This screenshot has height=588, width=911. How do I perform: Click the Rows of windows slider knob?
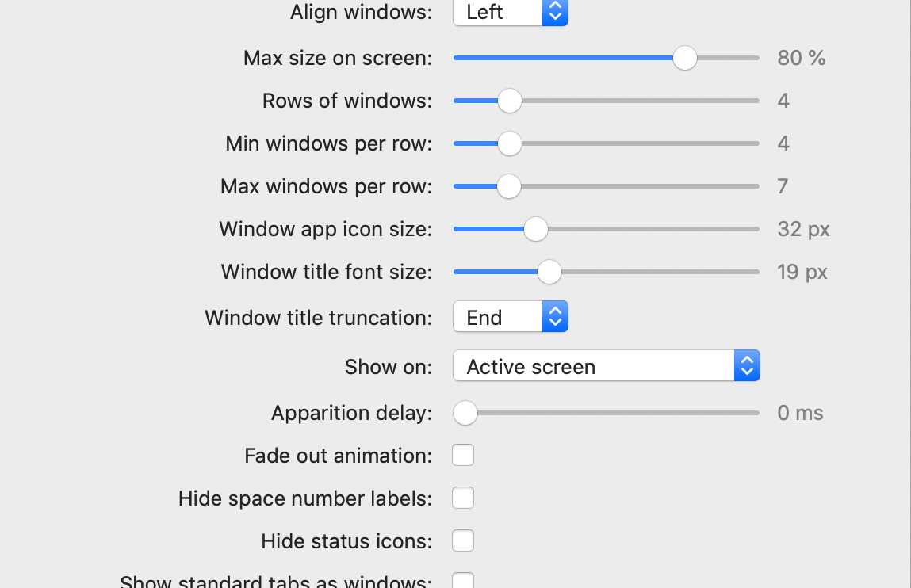[x=509, y=101]
